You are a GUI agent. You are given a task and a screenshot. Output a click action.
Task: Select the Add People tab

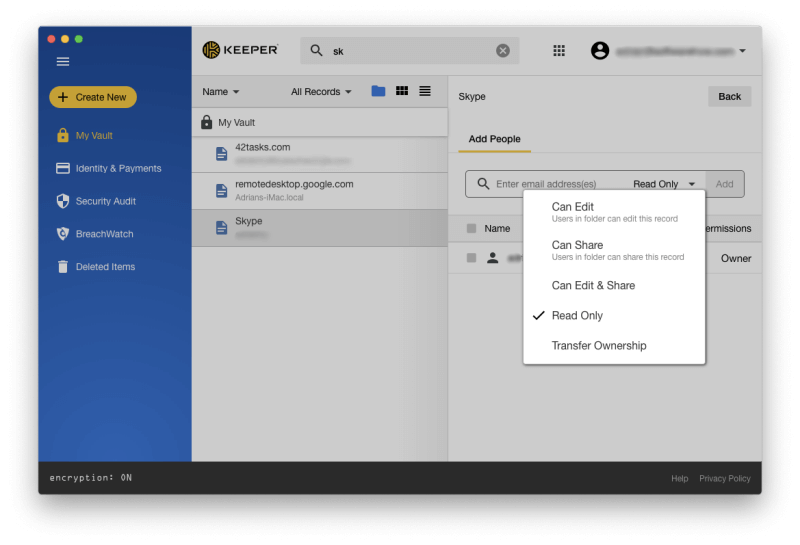click(494, 139)
